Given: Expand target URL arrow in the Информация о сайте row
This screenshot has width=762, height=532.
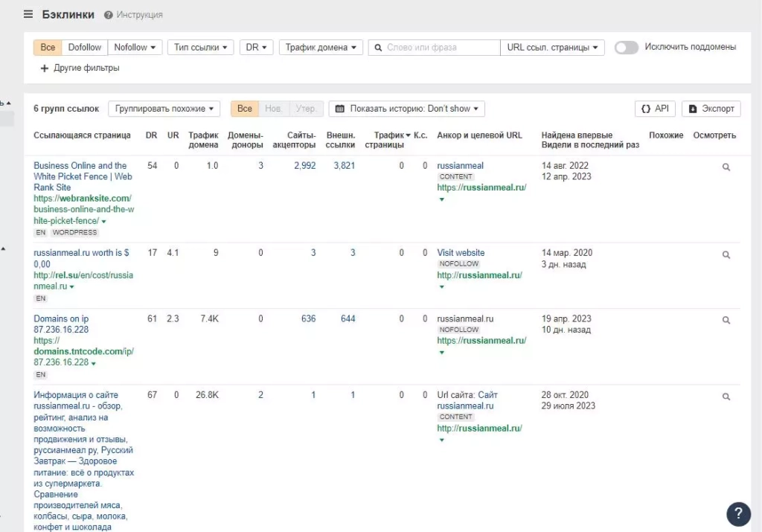Looking at the screenshot, I should 441,440.
